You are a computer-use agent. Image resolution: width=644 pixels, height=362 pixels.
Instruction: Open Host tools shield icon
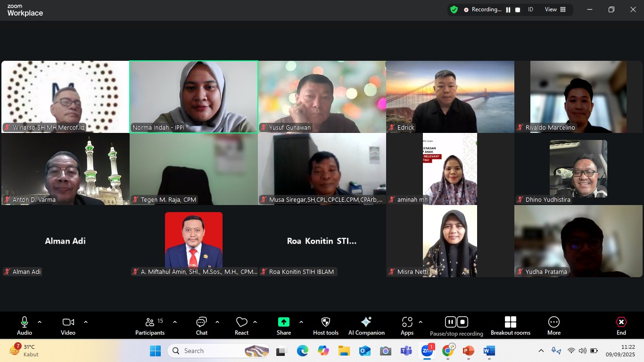coord(325,326)
